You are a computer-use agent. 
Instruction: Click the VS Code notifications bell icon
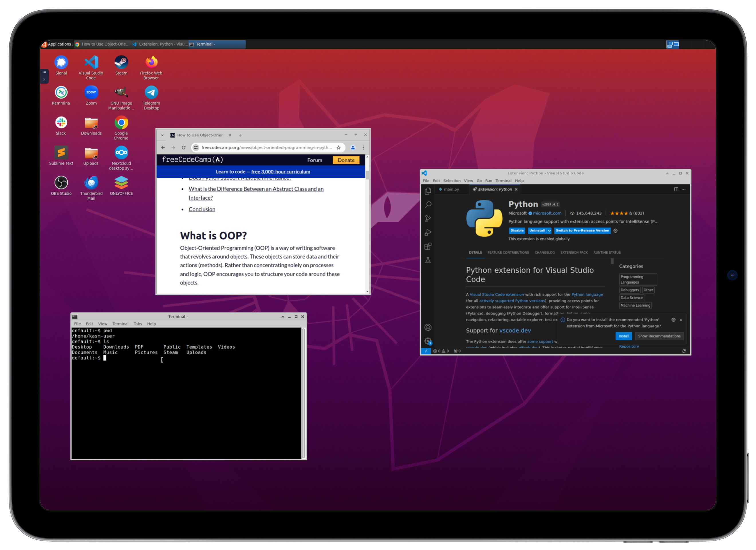coord(684,351)
